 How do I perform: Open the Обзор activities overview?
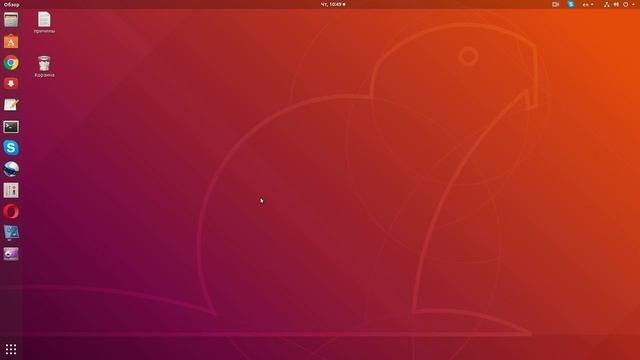pyautogui.click(x=11, y=4)
